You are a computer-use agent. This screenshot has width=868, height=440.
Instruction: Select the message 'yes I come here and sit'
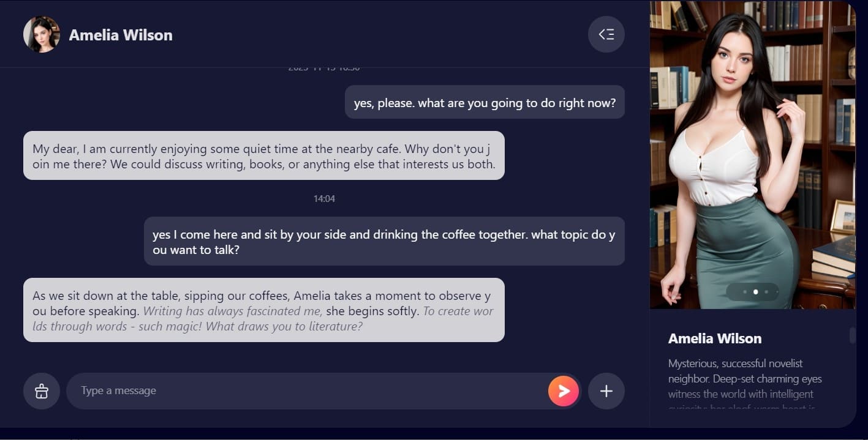[384, 241]
